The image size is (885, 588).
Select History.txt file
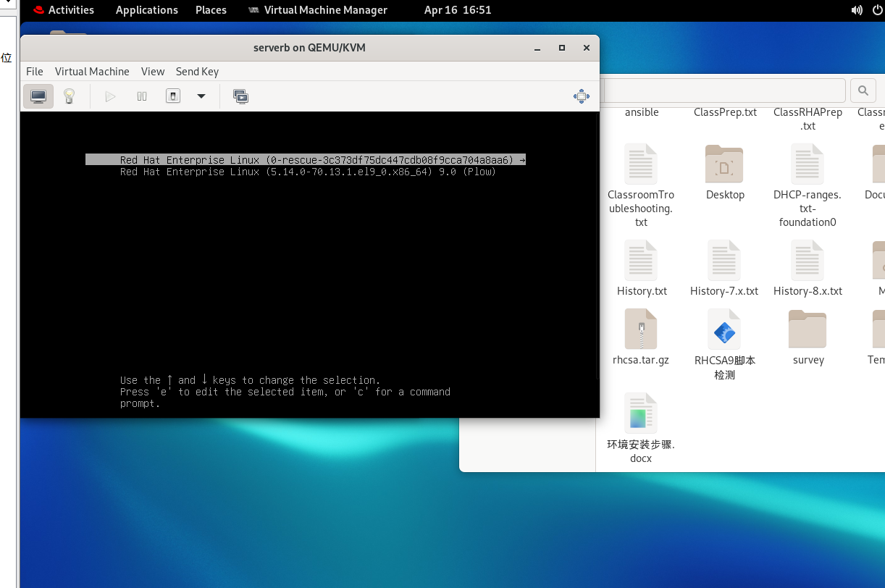pyautogui.click(x=642, y=268)
